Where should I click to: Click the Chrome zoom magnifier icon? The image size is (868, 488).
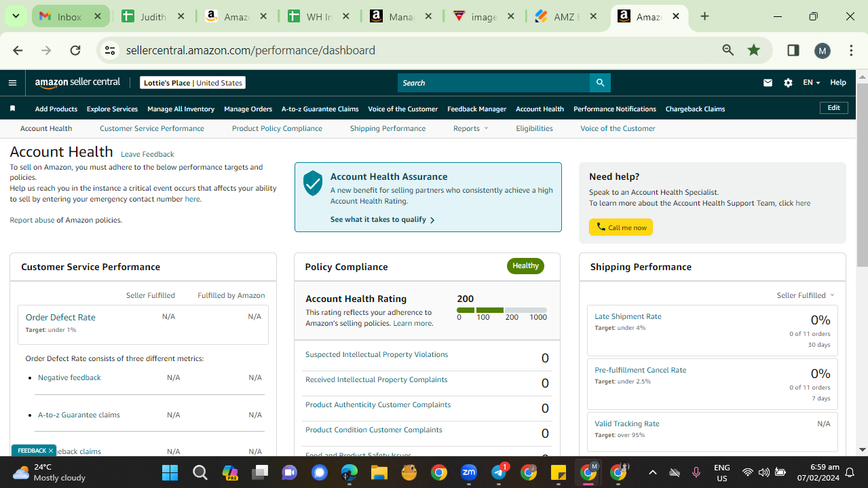pyautogui.click(x=728, y=50)
